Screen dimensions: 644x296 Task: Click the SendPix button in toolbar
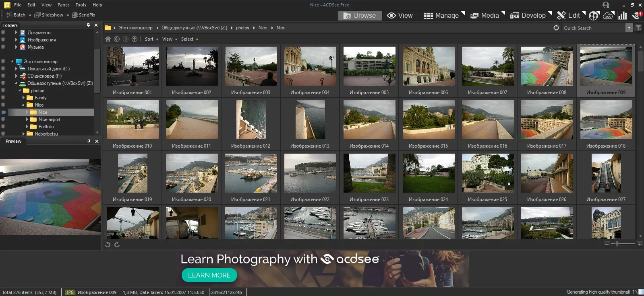tap(84, 15)
